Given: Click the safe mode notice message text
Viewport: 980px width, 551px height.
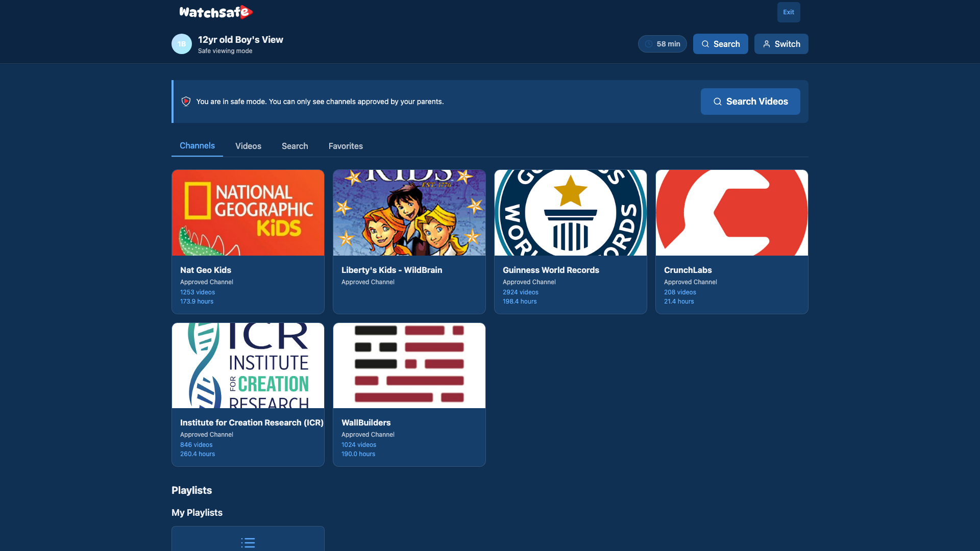Looking at the screenshot, I should (320, 102).
